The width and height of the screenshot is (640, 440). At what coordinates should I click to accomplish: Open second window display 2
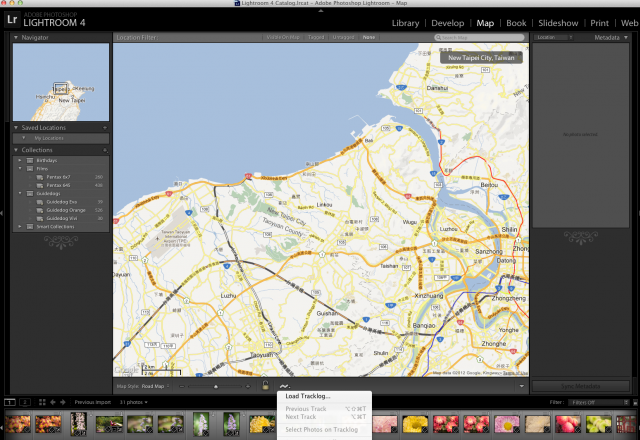coord(25,402)
